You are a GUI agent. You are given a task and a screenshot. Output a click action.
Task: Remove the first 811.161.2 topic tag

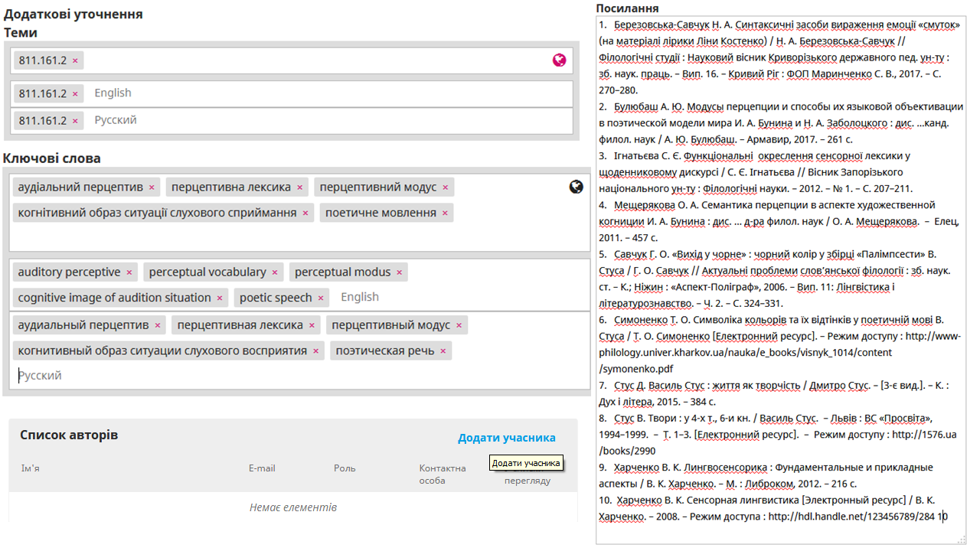(75, 60)
